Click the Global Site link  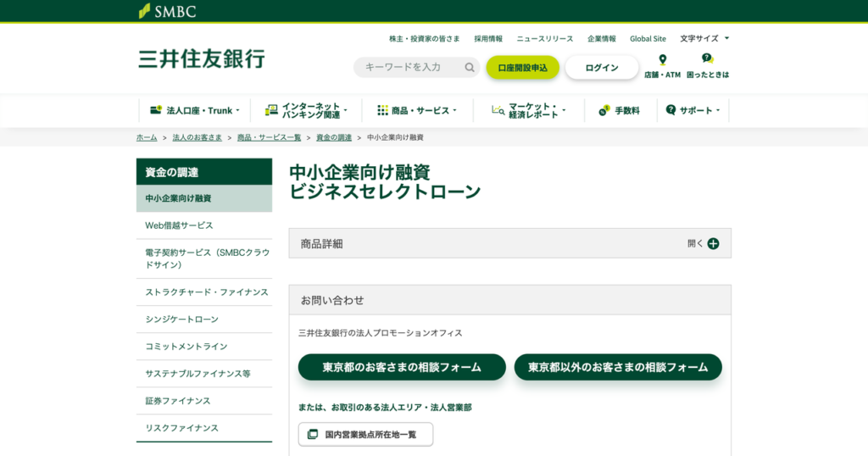coord(648,39)
